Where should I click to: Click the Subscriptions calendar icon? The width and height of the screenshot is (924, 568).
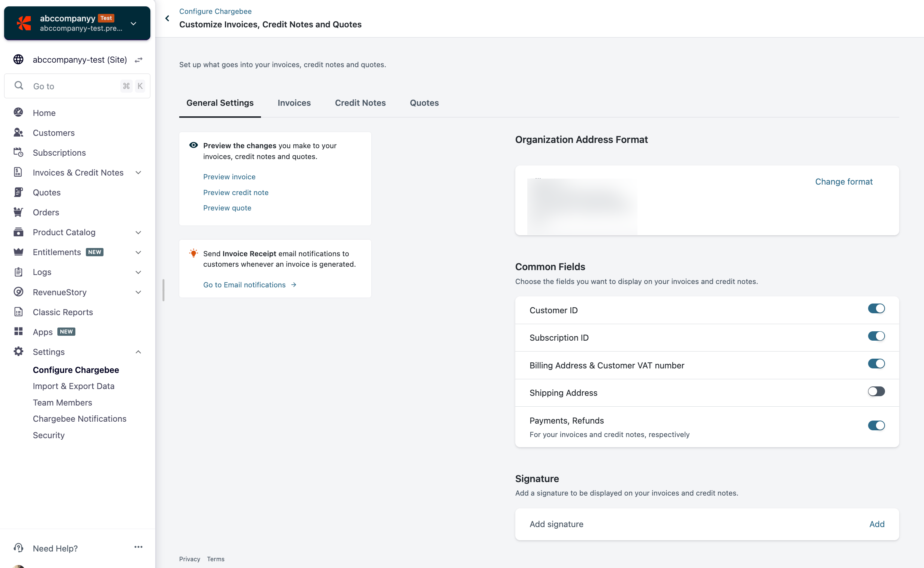[x=18, y=153]
